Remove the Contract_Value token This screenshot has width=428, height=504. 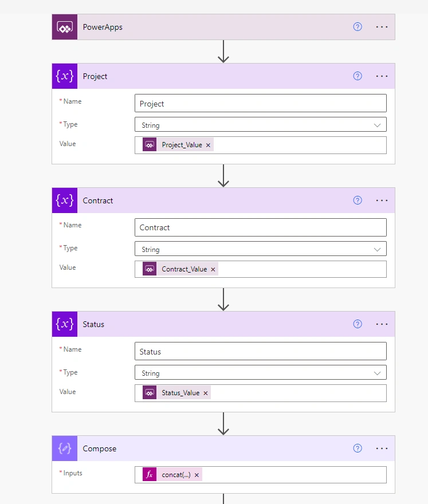pyautogui.click(x=213, y=269)
